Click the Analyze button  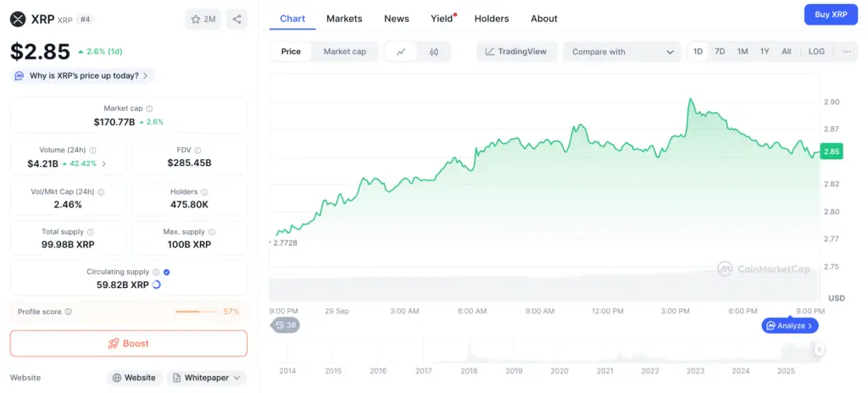(790, 326)
